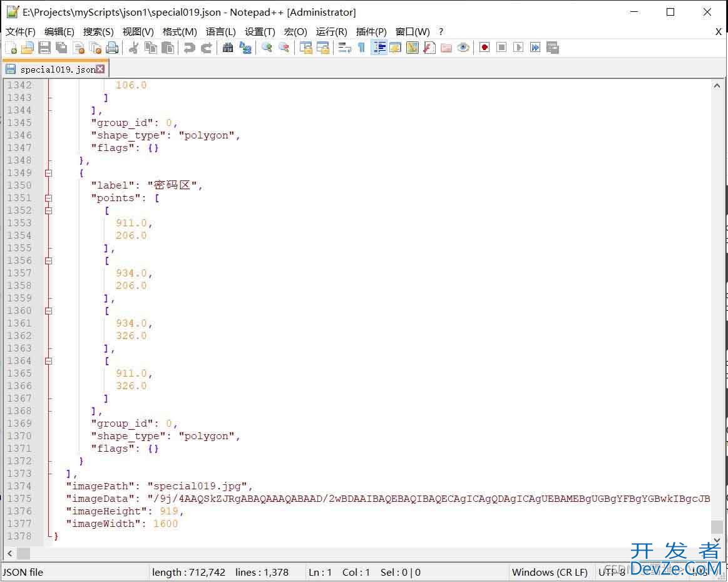The image size is (728, 582).
Task: Toggle show all characters pilcrow icon
Action: pyautogui.click(x=361, y=48)
